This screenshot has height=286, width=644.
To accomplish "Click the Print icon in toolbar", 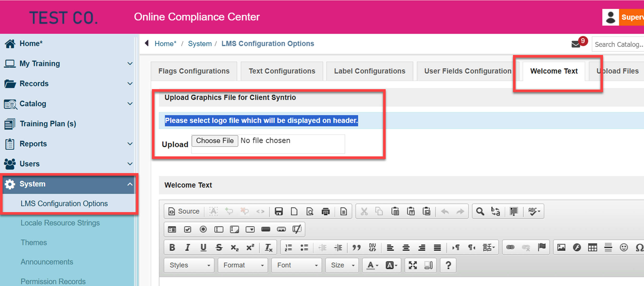I will click(x=325, y=211).
